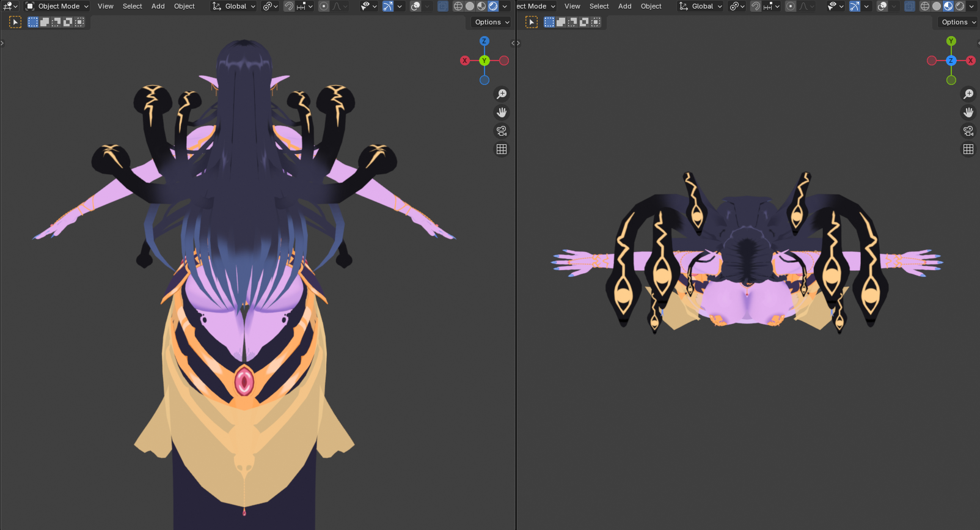Open the View menu in right viewport
The height and width of the screenshot is (530, 980).
[572, 6]
